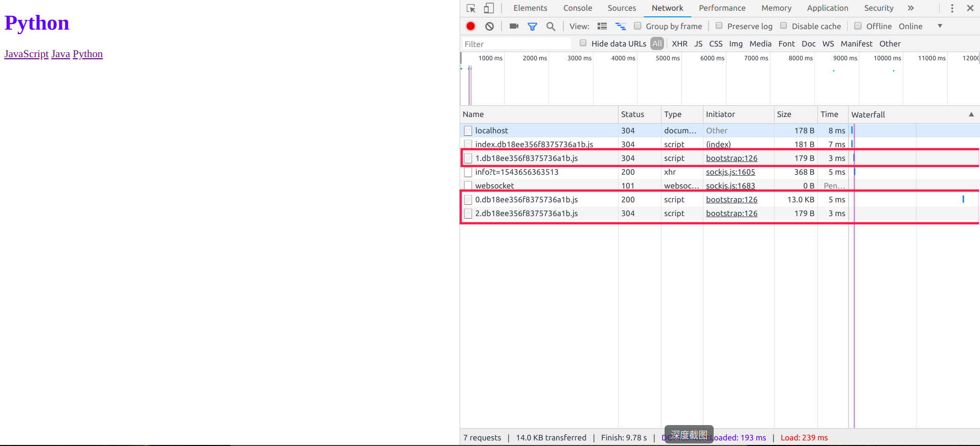This screenshot has height=446, width=980.
Task: Open bootstrap:126 initiator for 1.db18ee356f8375736a1b.js
Action: [732, 158]
